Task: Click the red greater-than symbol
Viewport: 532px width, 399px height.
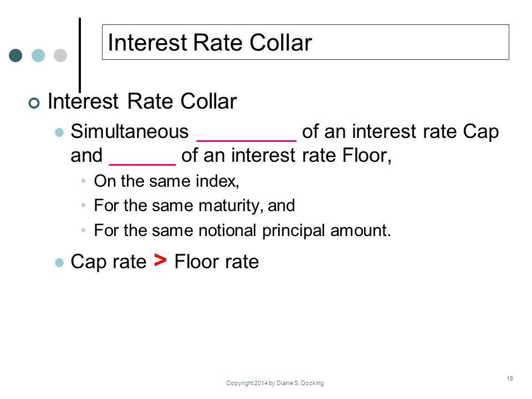Action: click(x=160, y=260)
